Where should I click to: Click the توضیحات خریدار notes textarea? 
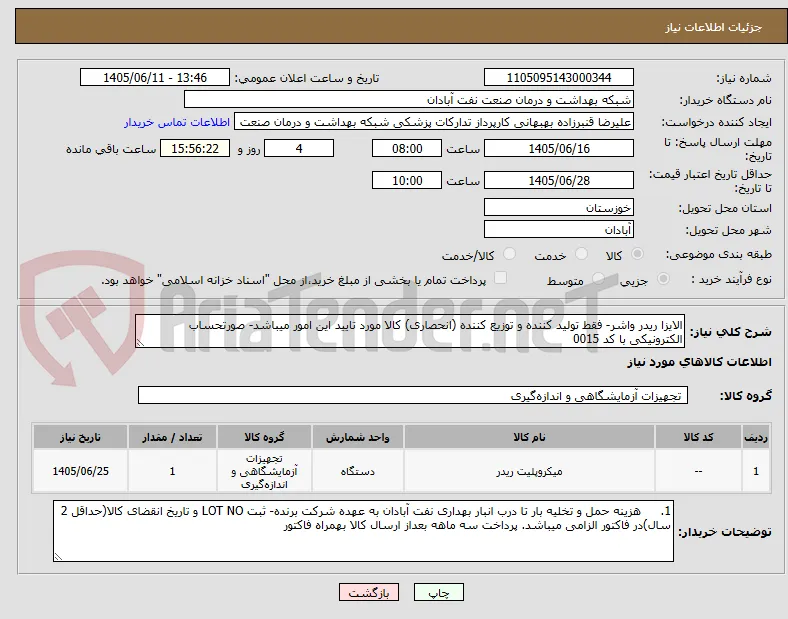(363, 531)
